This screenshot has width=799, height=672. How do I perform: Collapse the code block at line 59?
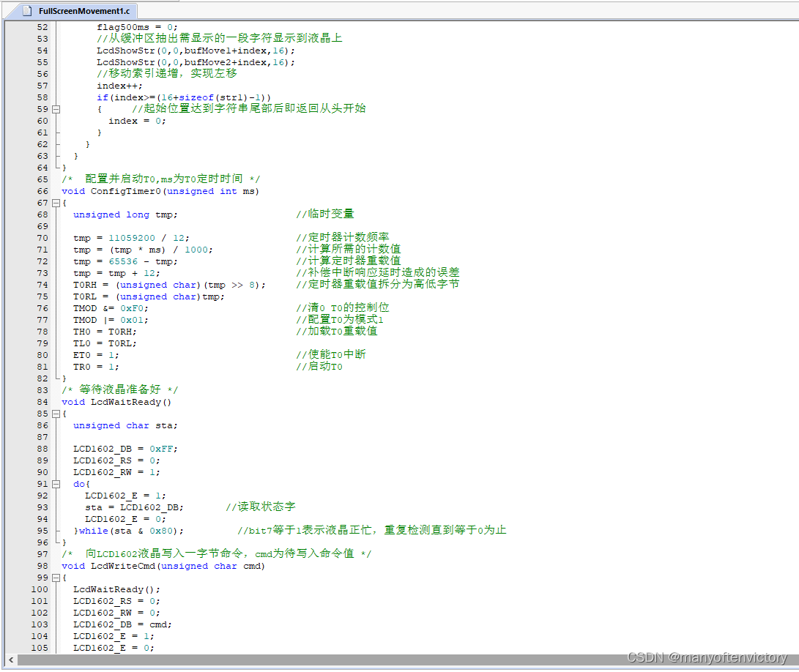coord(56,109)
